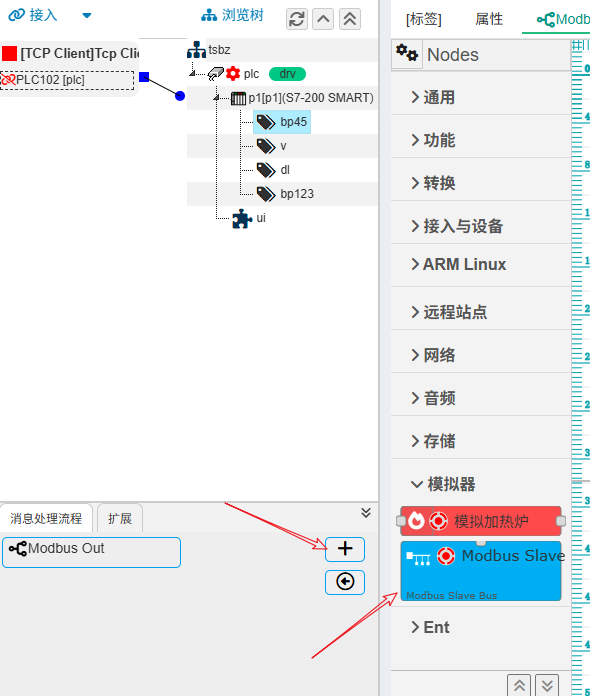Viewport: 590px width, 696px height.
Task: Open the 接入 dropdown arrow
Action: pos(87,16)
